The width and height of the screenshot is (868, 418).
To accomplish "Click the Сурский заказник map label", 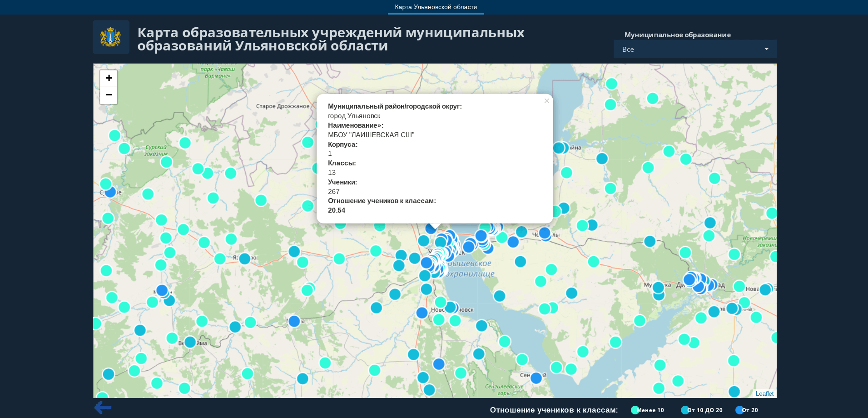I will 156,150.
